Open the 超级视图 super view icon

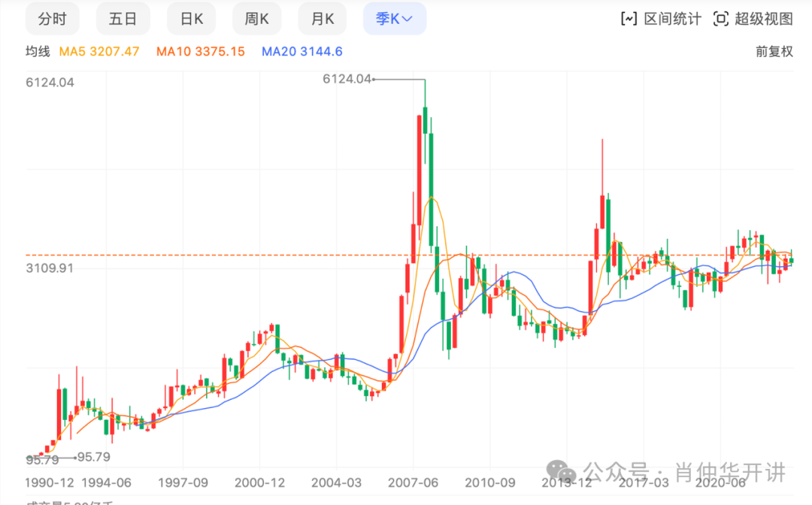coord(720,20)
